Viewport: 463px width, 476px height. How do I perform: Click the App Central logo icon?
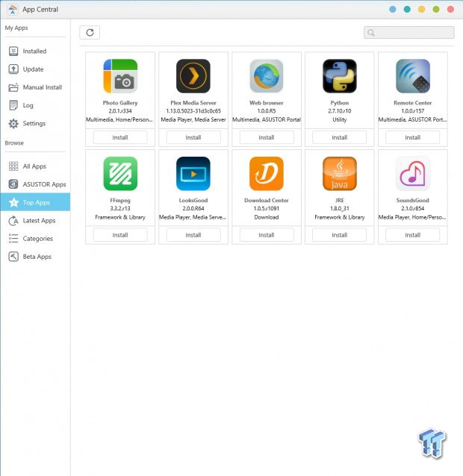tap(13, 10)
